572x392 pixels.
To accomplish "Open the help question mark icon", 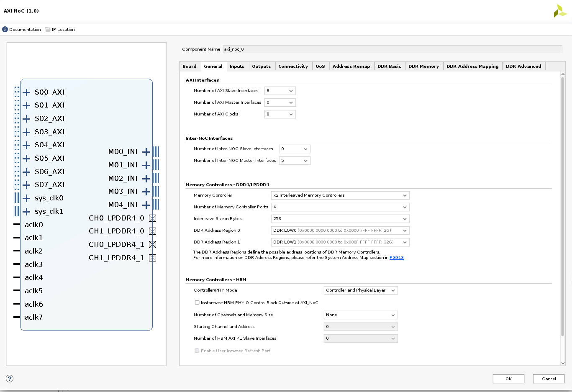I will click(x=10, y=379).
